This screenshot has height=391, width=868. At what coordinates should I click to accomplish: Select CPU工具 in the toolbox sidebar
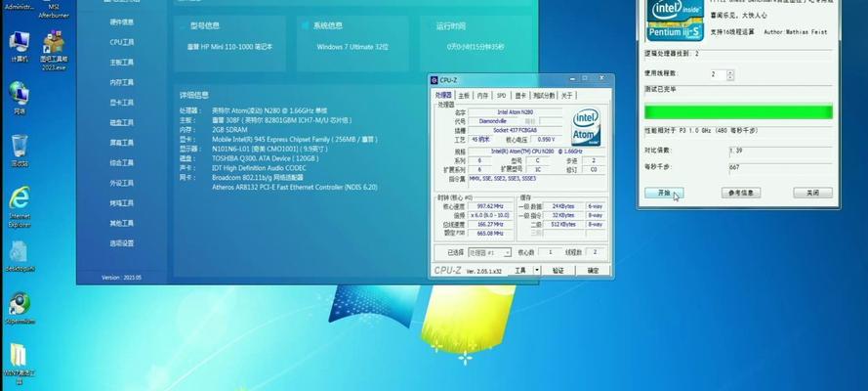point(122,42)
